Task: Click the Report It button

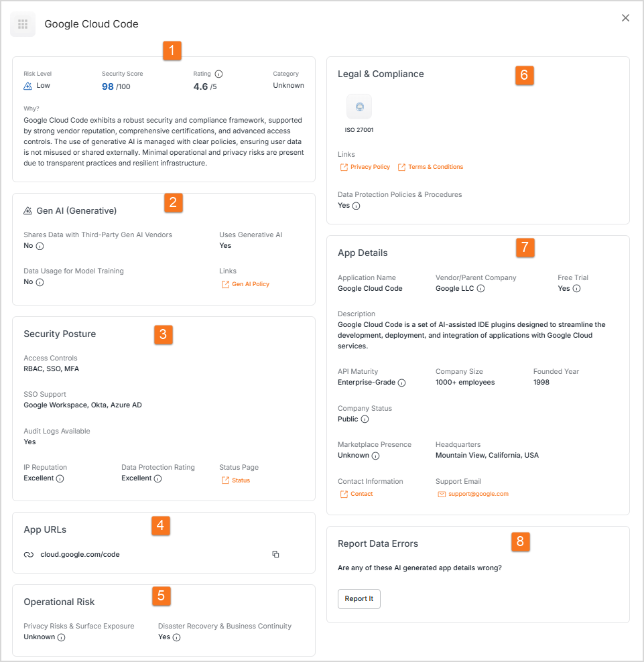Action: coord(359,598)
